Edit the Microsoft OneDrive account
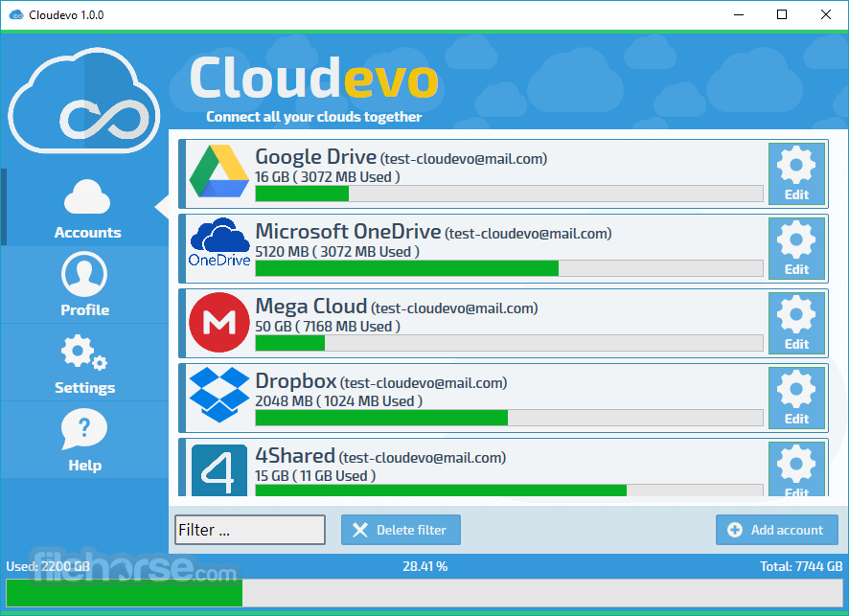 click(796, 248)
